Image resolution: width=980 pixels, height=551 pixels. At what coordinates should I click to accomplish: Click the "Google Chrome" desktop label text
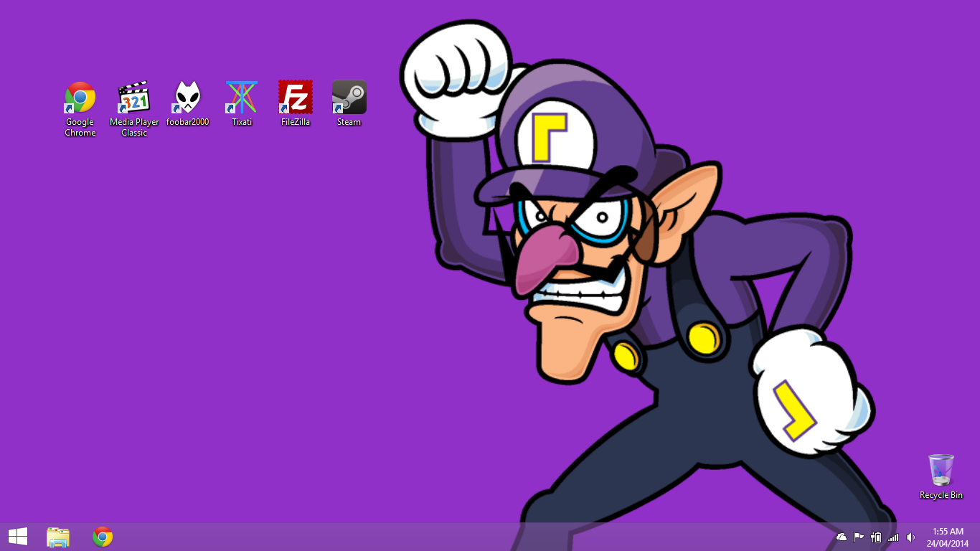pos(80,127)
